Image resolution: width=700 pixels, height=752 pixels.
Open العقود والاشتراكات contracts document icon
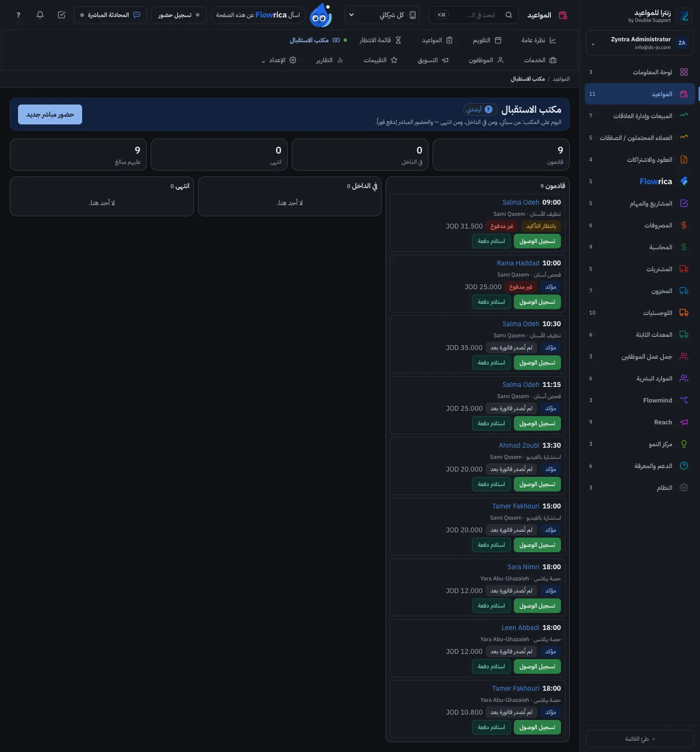[684, 159]
